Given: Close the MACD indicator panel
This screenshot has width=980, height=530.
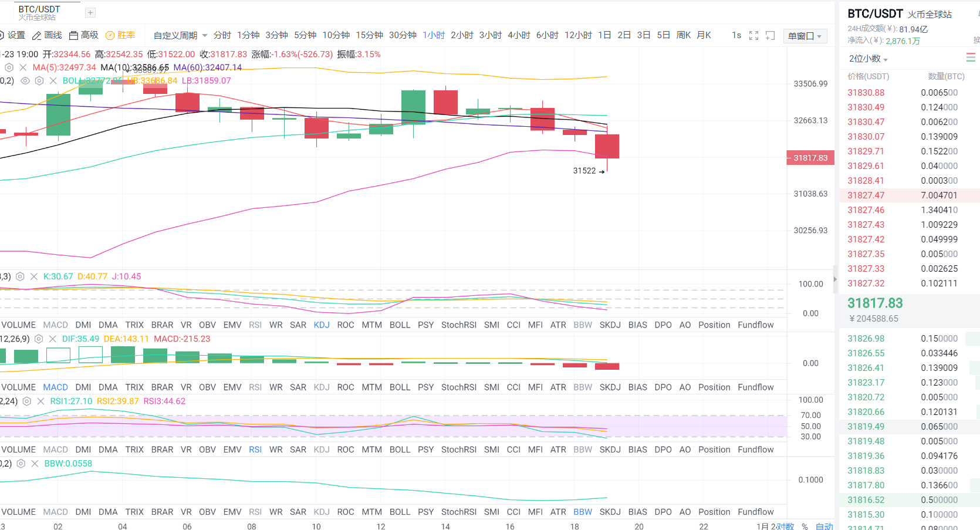Looking at the screenshot, I should point(52,339).
